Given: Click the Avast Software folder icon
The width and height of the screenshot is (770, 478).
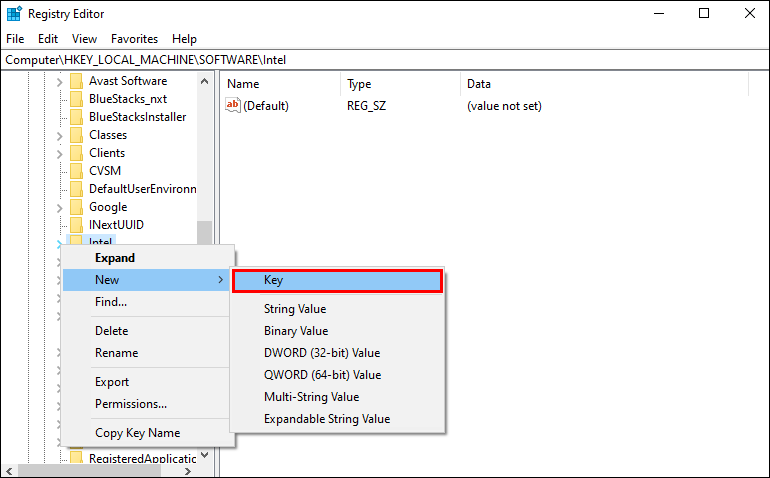Looking at the screenshot, I should pos(76,81).
